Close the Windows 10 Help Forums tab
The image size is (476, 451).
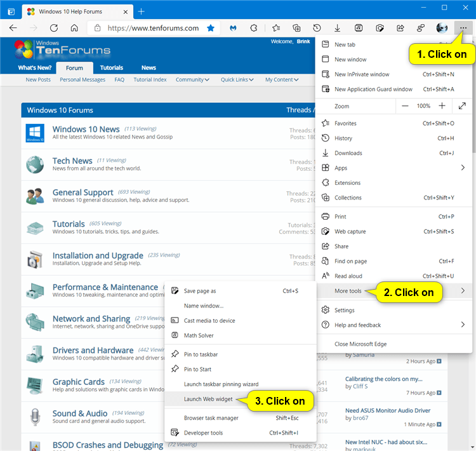126,12
